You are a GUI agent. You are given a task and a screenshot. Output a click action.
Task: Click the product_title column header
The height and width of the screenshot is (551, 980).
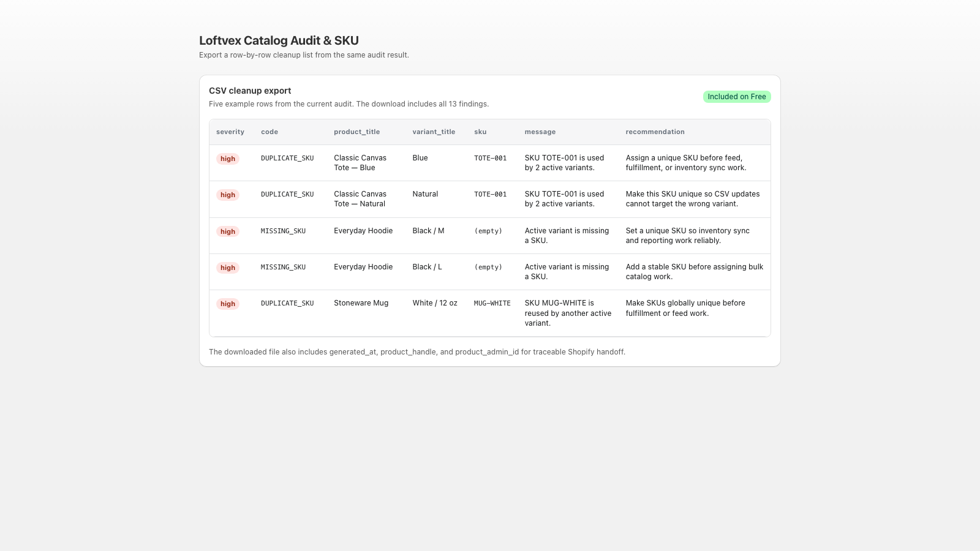[x=357, y=132]
